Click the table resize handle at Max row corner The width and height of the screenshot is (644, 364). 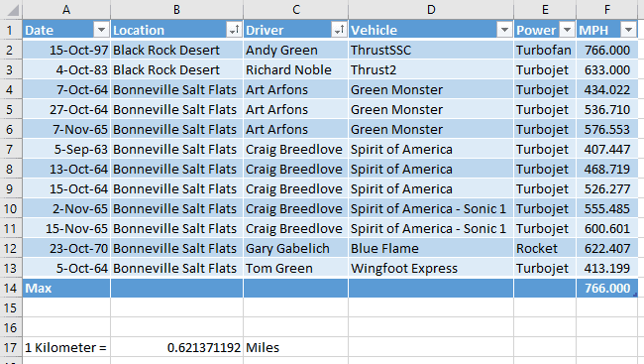click(x=635, y=295)
